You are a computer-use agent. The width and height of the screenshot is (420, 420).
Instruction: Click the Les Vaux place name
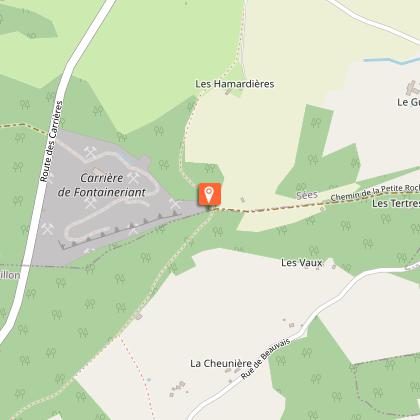point(302,263)
